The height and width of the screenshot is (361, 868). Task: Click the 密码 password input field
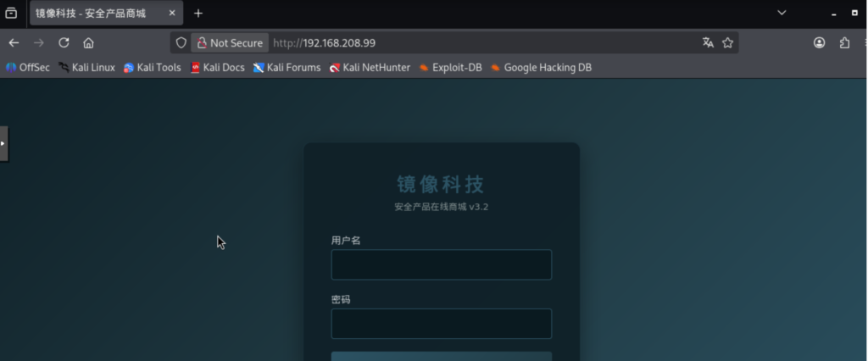441,324
